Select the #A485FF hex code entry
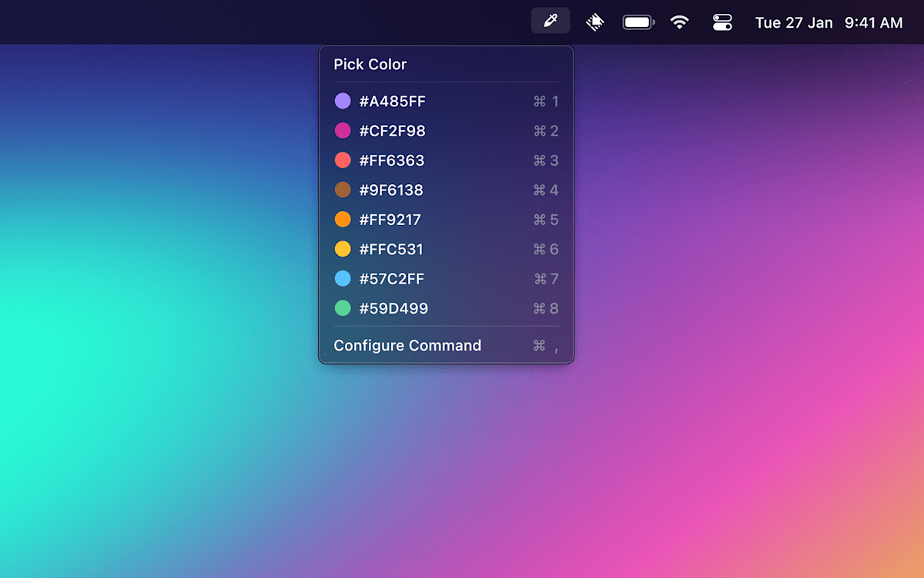This screenshot has height=578, width=924. (x=393, y=101)
